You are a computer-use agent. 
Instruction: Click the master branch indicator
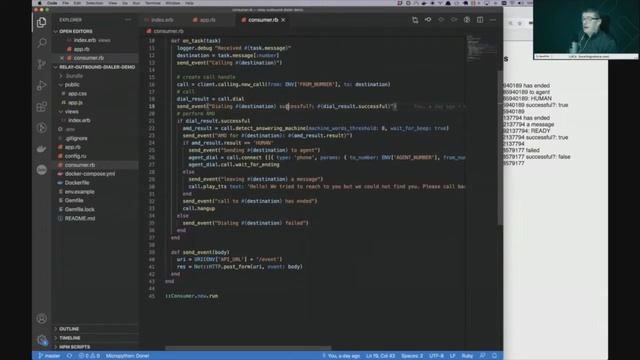(x=49, y=356)
